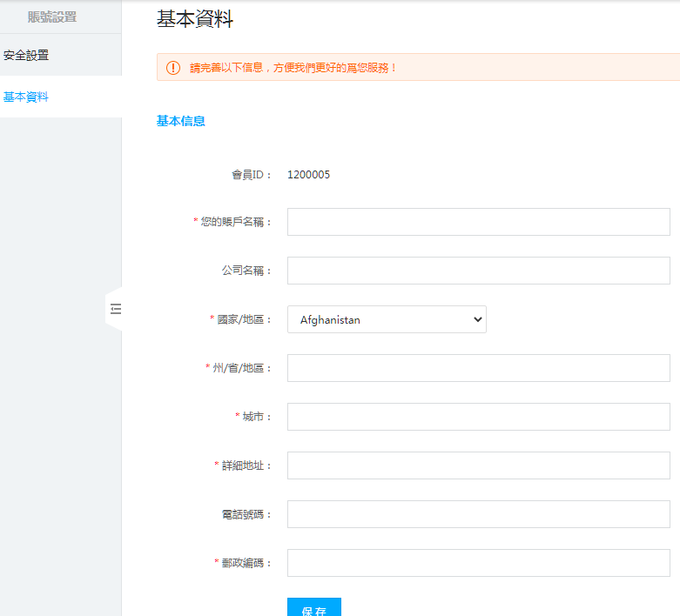Click the 賬號設置 sidebar header
Screen dimensions: 680x616
click(52, 17)
